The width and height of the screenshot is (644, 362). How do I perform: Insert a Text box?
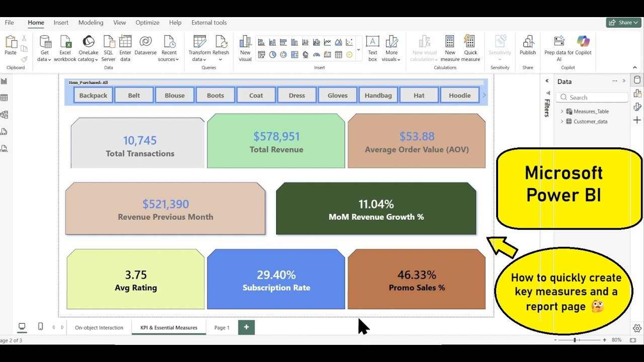pyautogui.click(x=372, y=48)
